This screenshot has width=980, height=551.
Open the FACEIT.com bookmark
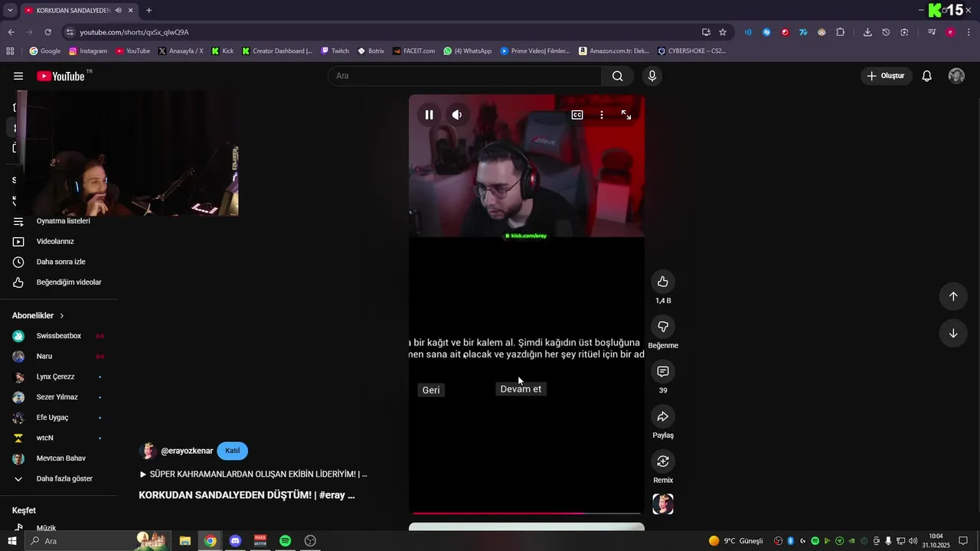point(413,51)
